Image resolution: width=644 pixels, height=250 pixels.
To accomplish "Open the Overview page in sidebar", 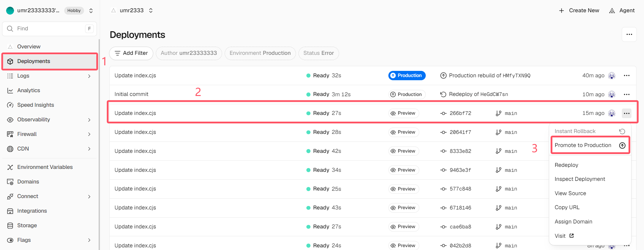I will [29, 47].
